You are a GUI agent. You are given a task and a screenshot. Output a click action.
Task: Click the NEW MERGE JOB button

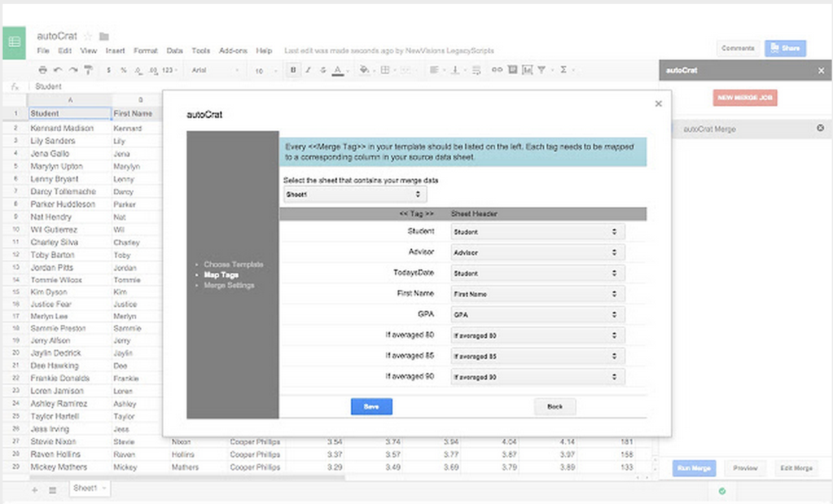[745, 98]
